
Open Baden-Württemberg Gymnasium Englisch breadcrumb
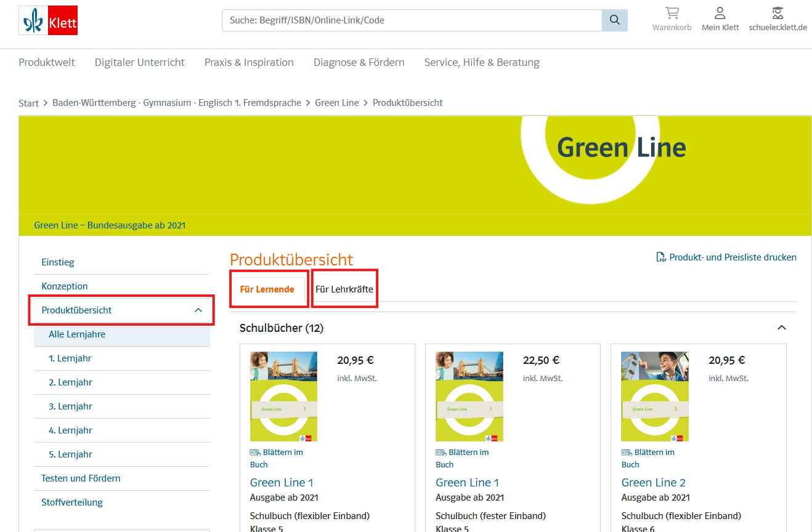[177, 103]
